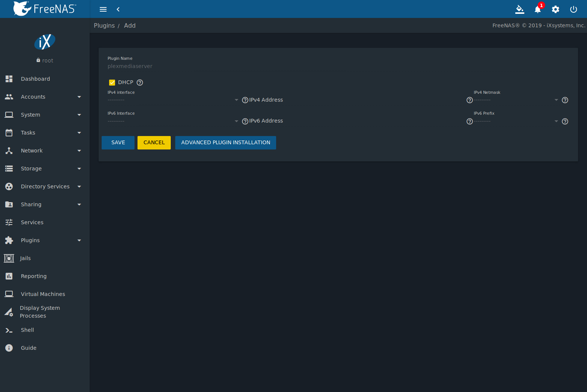Open the IPv6 Interface dropdown
The image size is (587, 392).
coord(173,121)
